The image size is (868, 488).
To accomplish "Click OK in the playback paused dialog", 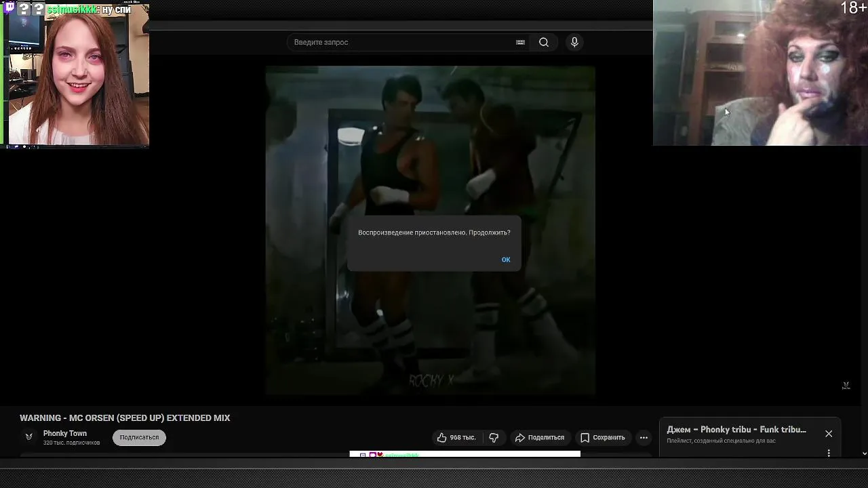I will pyautogui.click(x=506, y=260).
